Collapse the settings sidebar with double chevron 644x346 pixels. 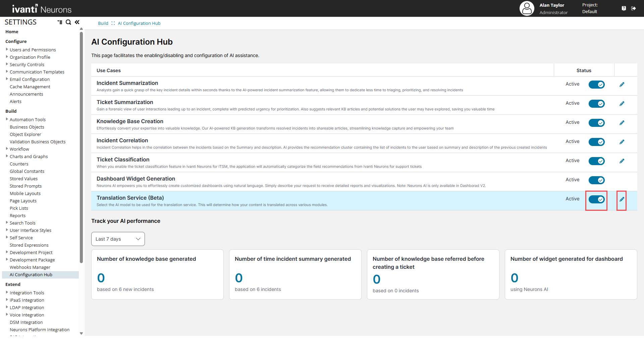(x=77, y=22)
